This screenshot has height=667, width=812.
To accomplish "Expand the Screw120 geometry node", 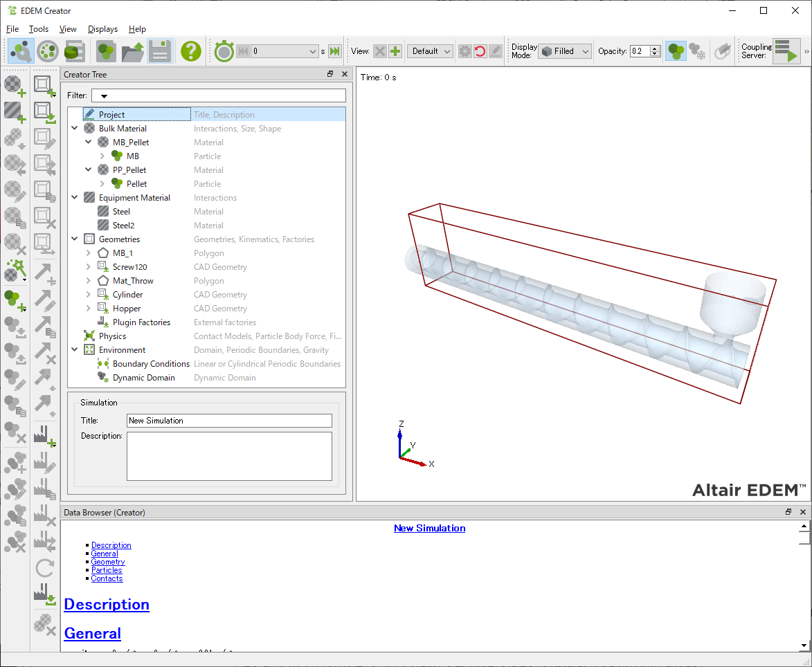I will click(88, 266).
